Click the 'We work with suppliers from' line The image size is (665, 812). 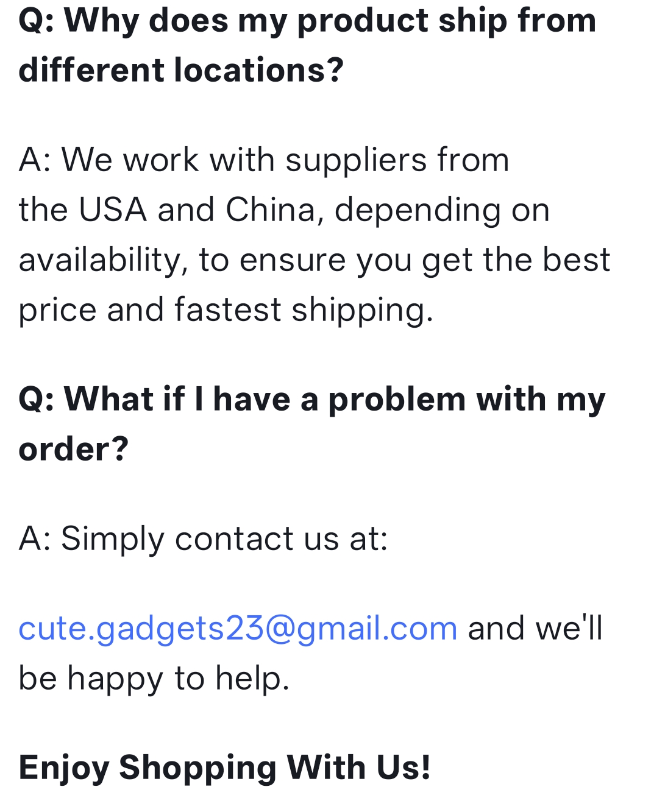coord(263,160)
